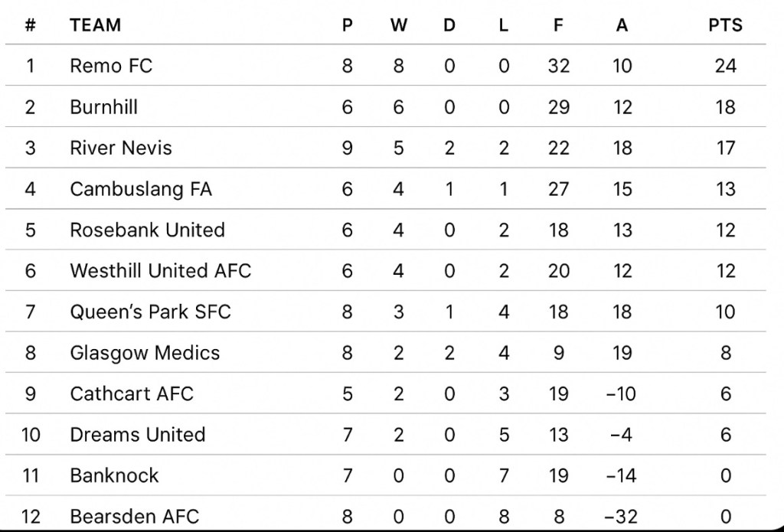
Task: Select the A goals-against column header
Action: [622, 25]
